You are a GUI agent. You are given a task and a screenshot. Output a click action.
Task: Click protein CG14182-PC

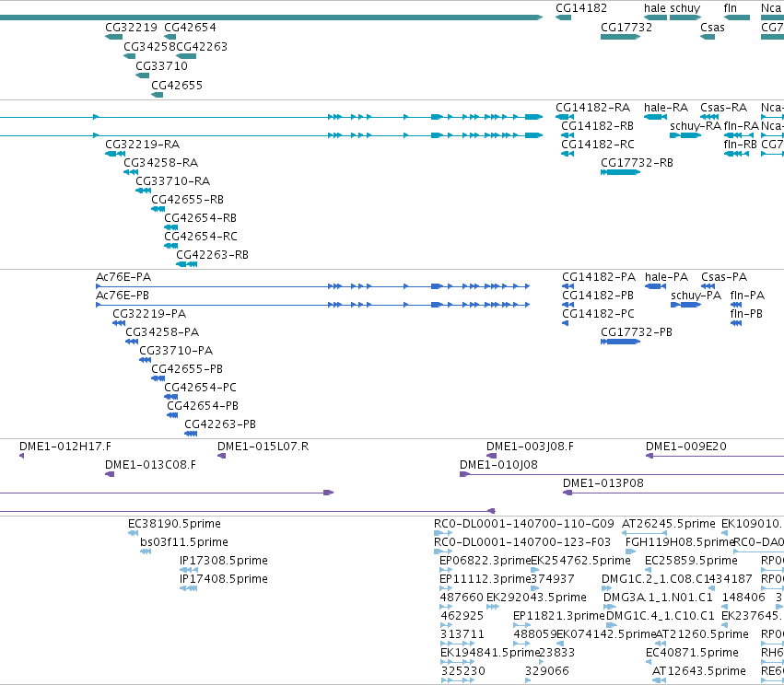point(599,314)
